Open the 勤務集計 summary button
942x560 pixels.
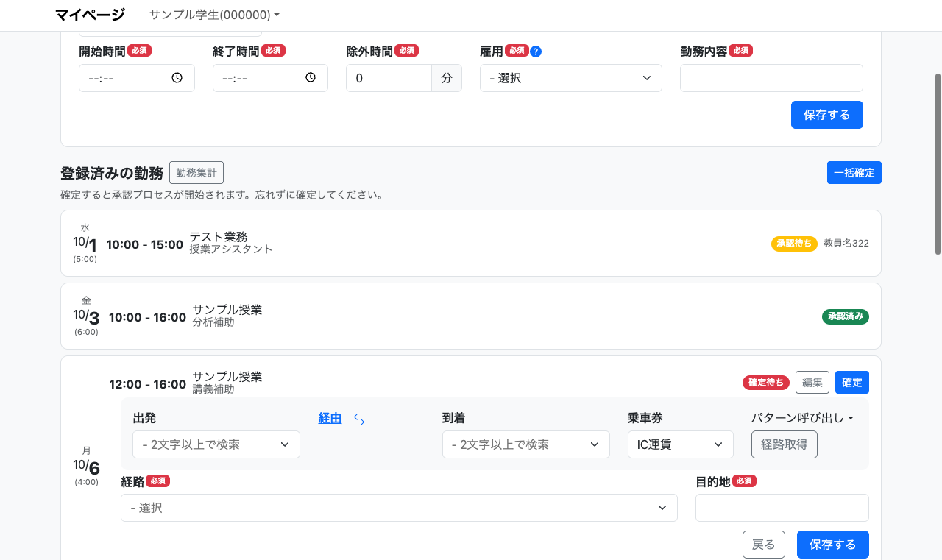(x=196, y=173)
